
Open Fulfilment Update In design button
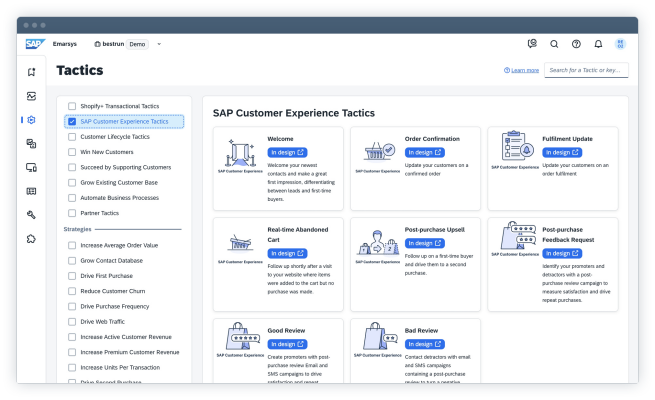[562, 152]
